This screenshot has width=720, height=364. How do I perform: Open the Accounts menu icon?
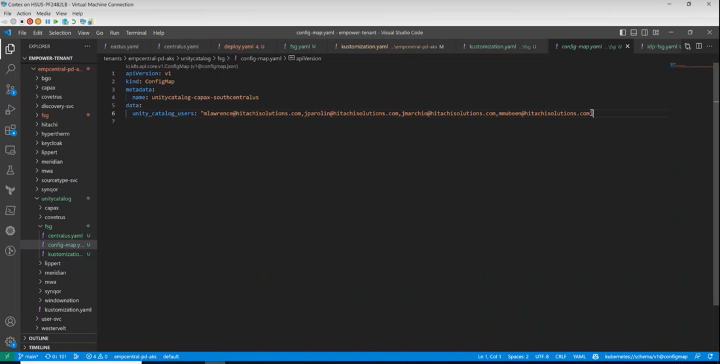[x=10, y=322]
